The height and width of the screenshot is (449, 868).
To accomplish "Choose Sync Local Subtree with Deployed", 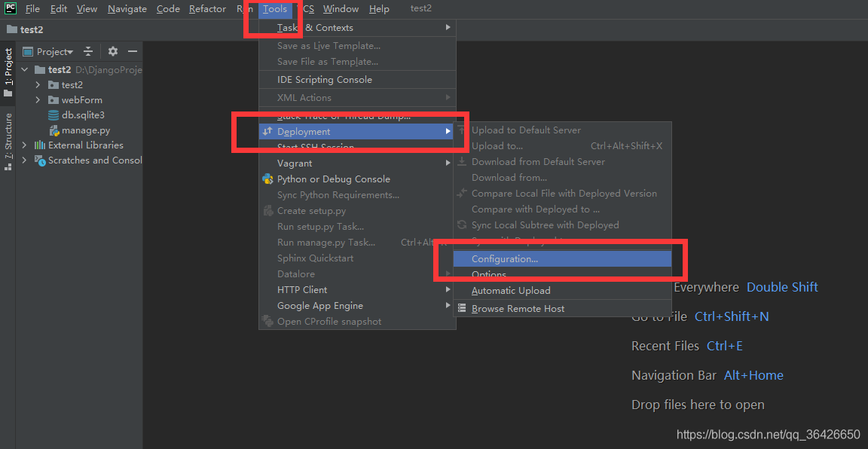I will click(562, 225).
